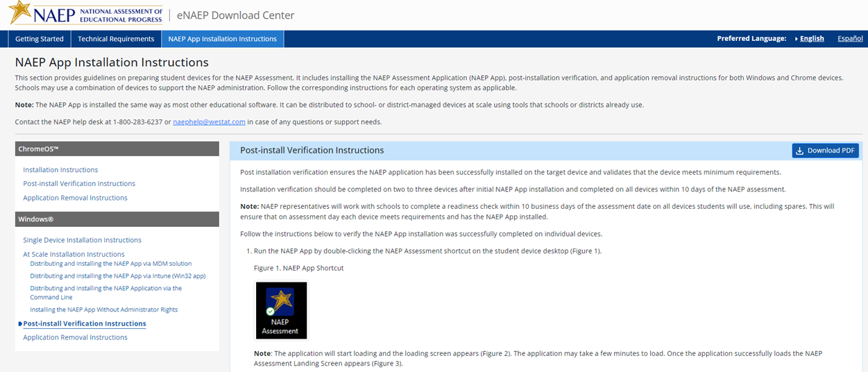Click the NAEP Assessment shortcut image

280,310
